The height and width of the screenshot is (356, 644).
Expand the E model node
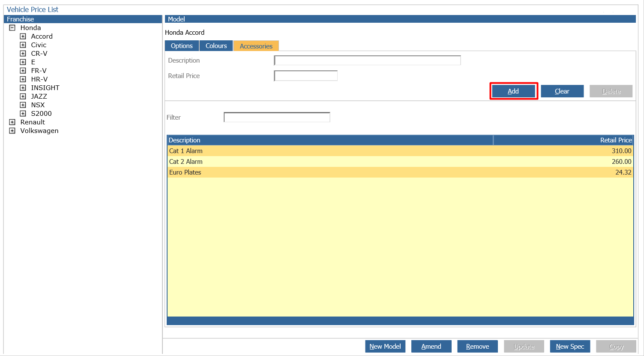(x=23, y=62)
